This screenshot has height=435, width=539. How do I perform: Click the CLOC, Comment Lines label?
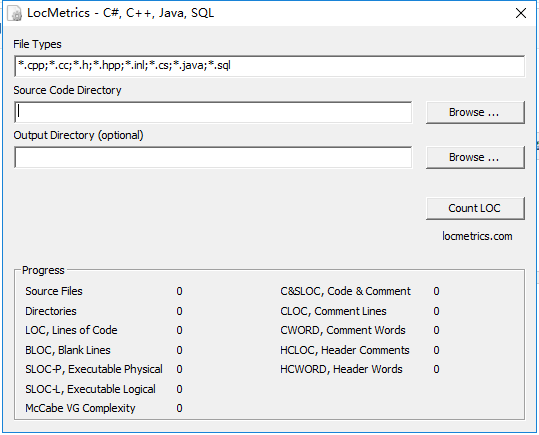pyautogui.click(x=333, y=311)
